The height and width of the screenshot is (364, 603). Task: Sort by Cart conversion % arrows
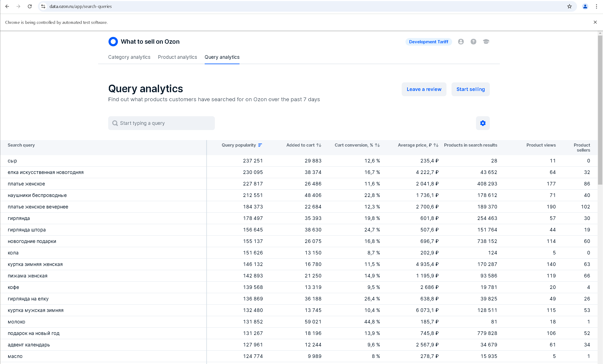point(377,145)
